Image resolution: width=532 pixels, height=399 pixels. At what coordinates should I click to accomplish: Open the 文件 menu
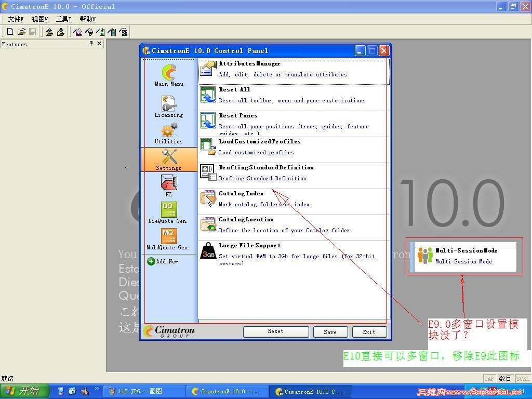(x=16, y=19)
